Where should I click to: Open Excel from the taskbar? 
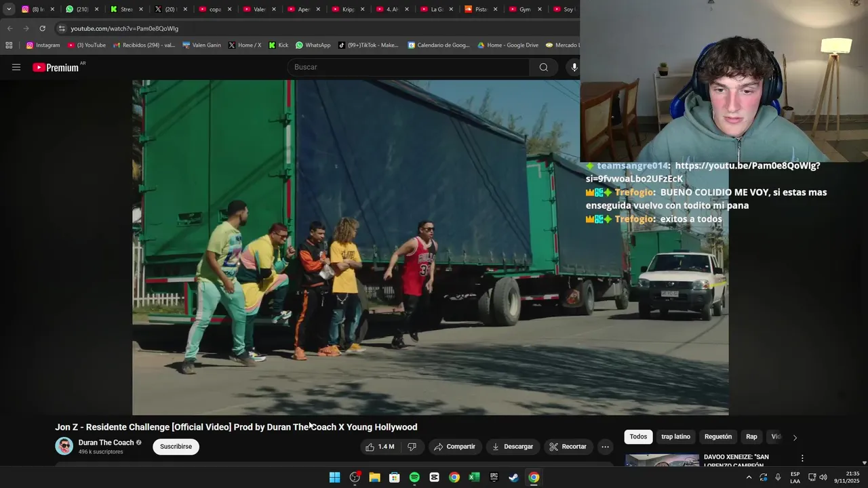point(474,477)
